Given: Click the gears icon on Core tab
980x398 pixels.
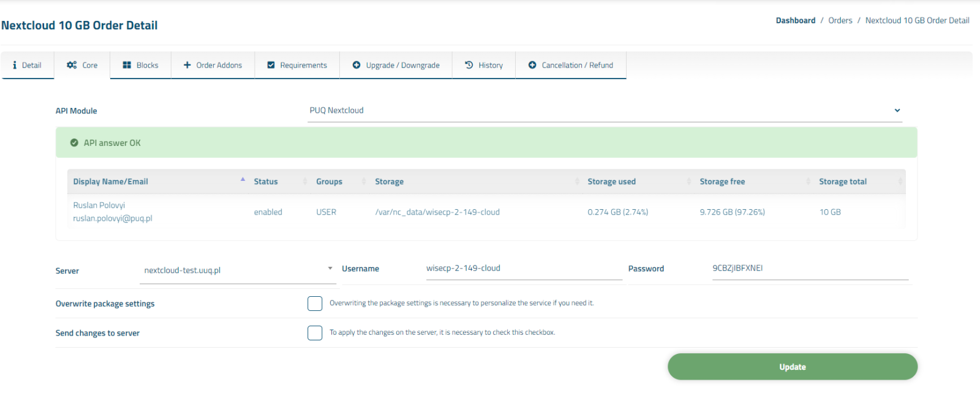Looking at the screenshot, I should (72, 65).
